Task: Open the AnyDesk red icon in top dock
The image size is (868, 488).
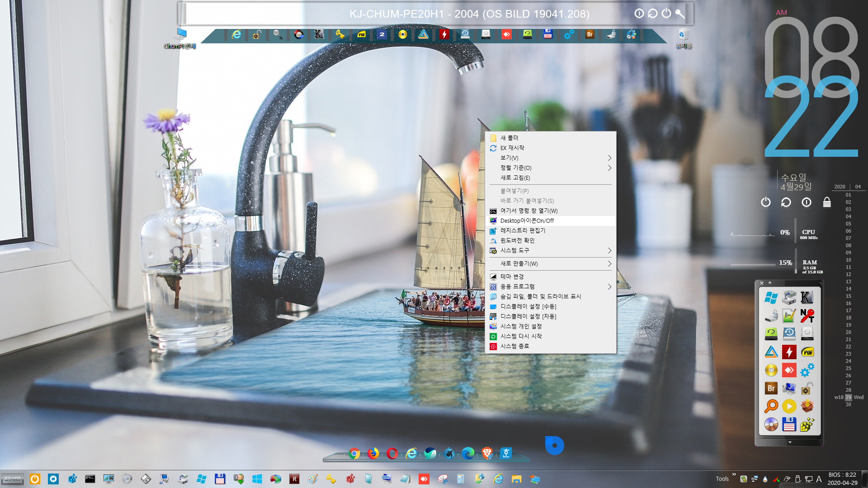Action: tap(506, 34)
